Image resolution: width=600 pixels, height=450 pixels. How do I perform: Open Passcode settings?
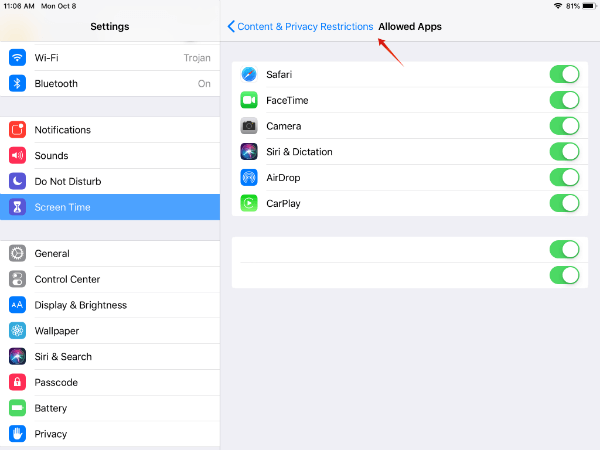110,382
